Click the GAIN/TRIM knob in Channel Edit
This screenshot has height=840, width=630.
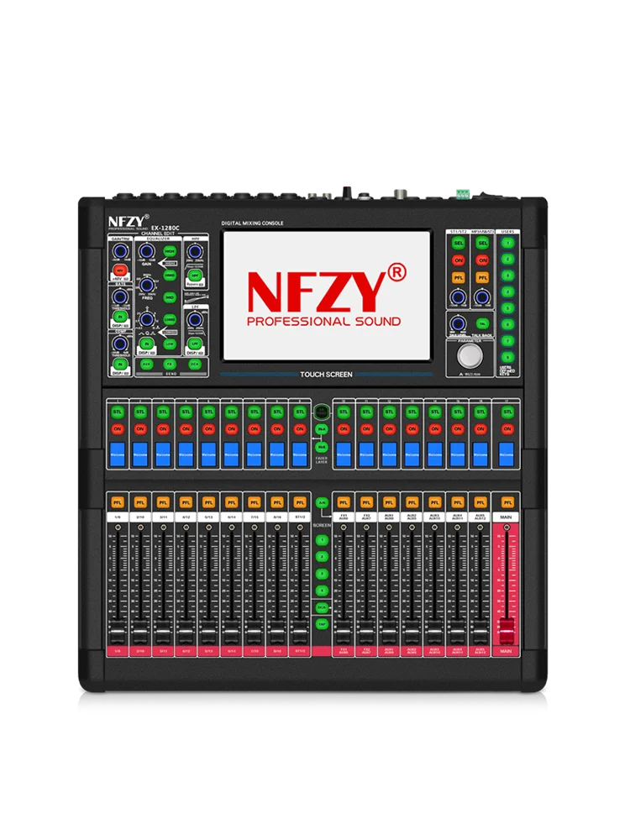[120, 251]
